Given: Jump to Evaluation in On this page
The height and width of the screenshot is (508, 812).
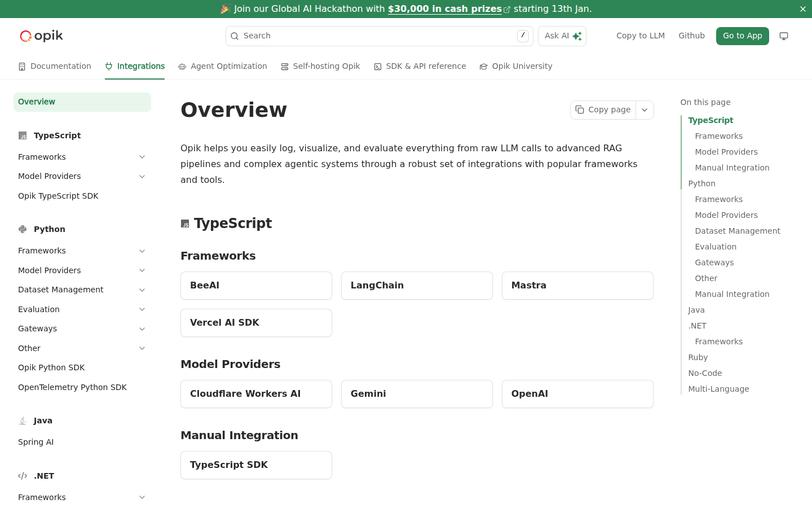Looking at the screenshot, I should tap(716, 247).
